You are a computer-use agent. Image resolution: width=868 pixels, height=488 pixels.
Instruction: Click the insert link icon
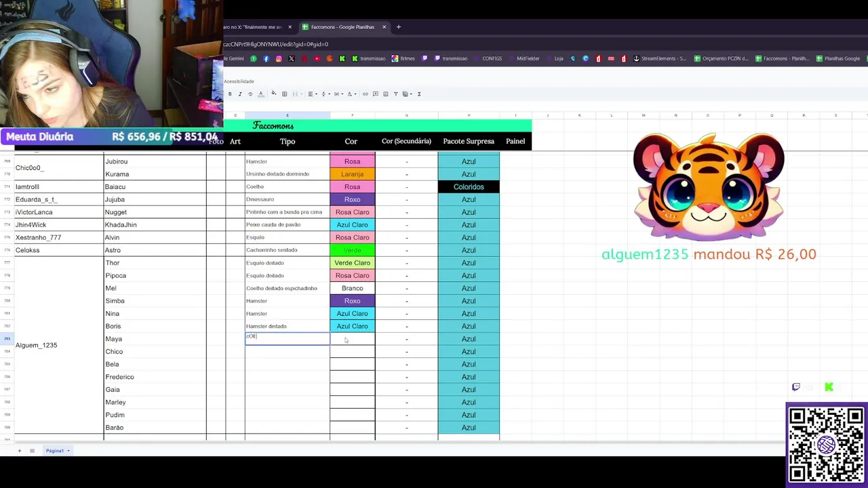(x=366, y=94)
